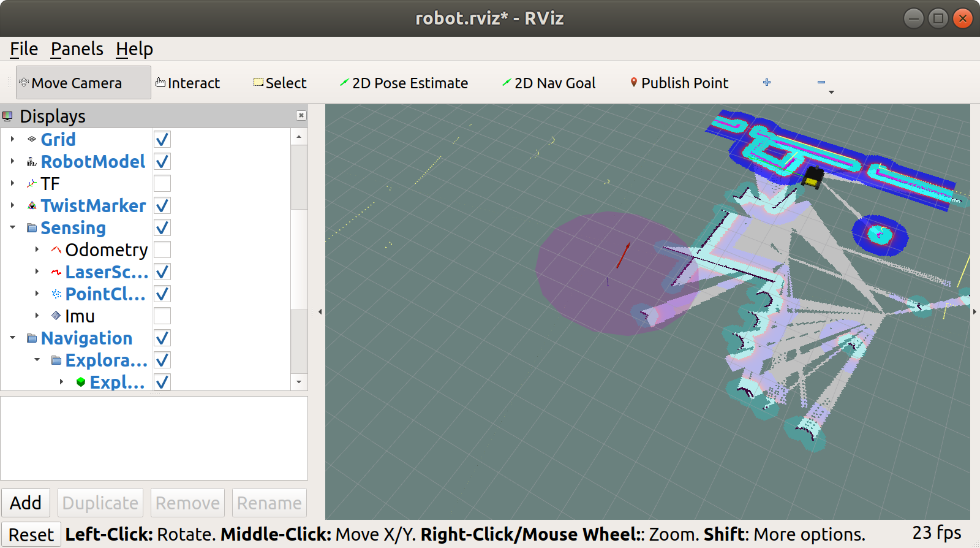Click the TwistMarker display icon
Image resolution: width=980 pixels, height=548 pixels.
pyautogui.click(x=32, y=206)
